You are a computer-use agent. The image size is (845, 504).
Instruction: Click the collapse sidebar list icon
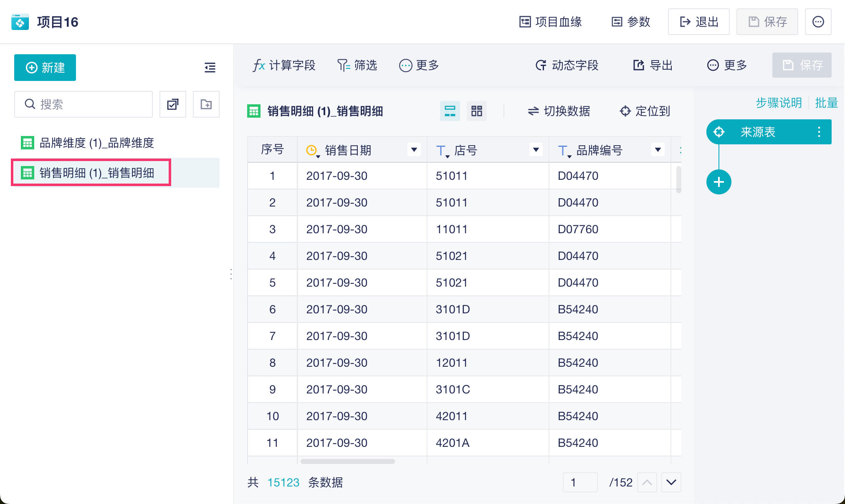click(210, 68)
